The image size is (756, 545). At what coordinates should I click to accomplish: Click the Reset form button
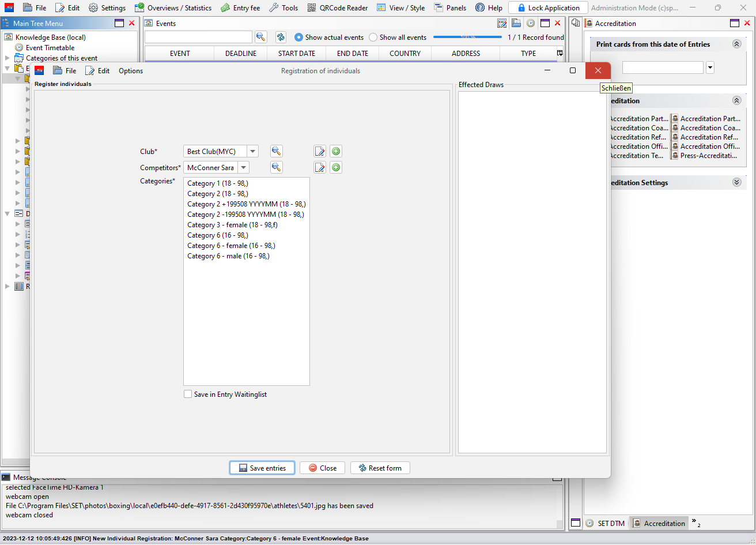[380, 468]
